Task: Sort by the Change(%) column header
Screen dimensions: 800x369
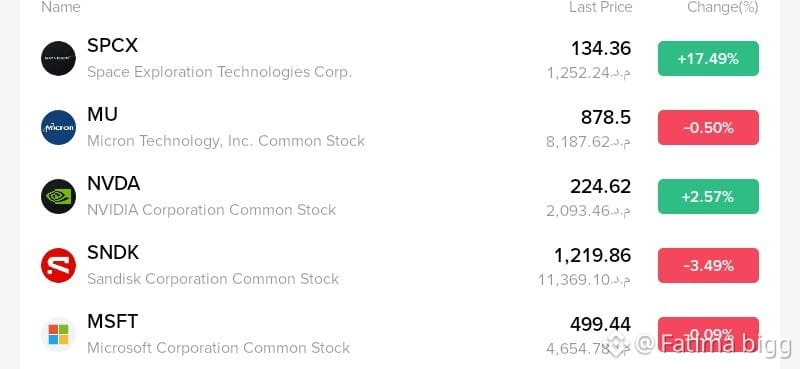Action: pos(722,7)
